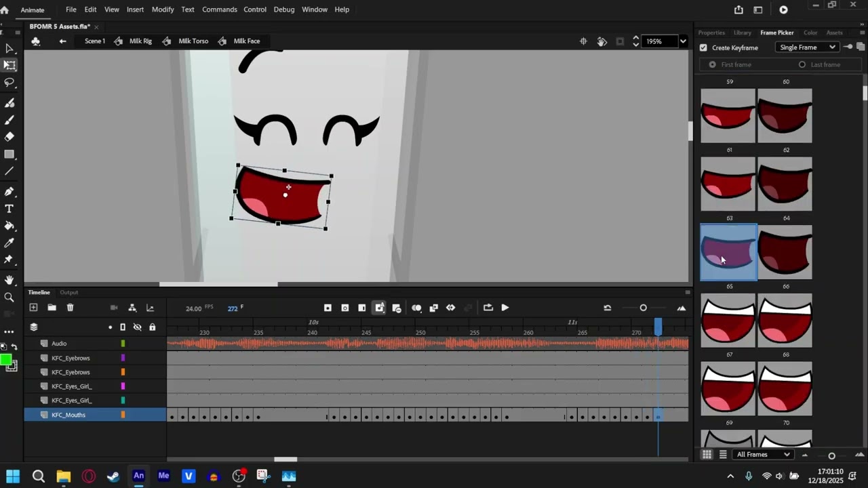Select the Fluid Brush tool
The width and height of the screenshot is (868, 488).
[x=9, y=103]
